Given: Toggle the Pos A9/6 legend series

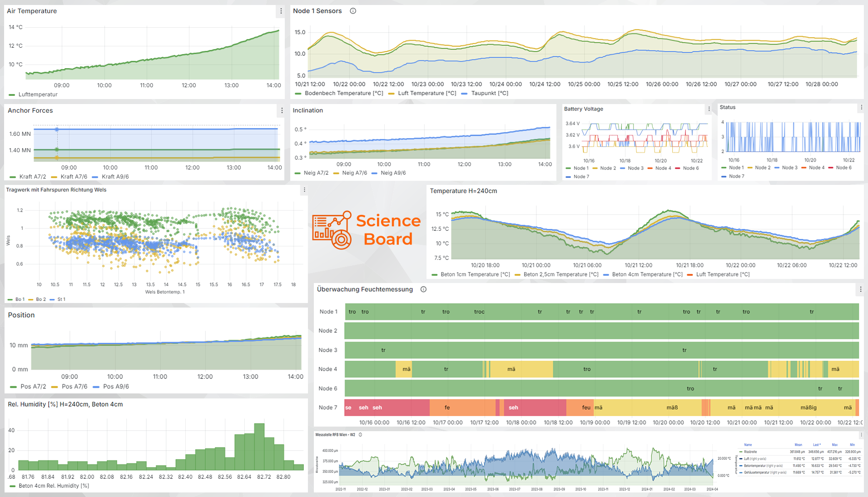Looking at the screenshot, I should click(111, 387).
